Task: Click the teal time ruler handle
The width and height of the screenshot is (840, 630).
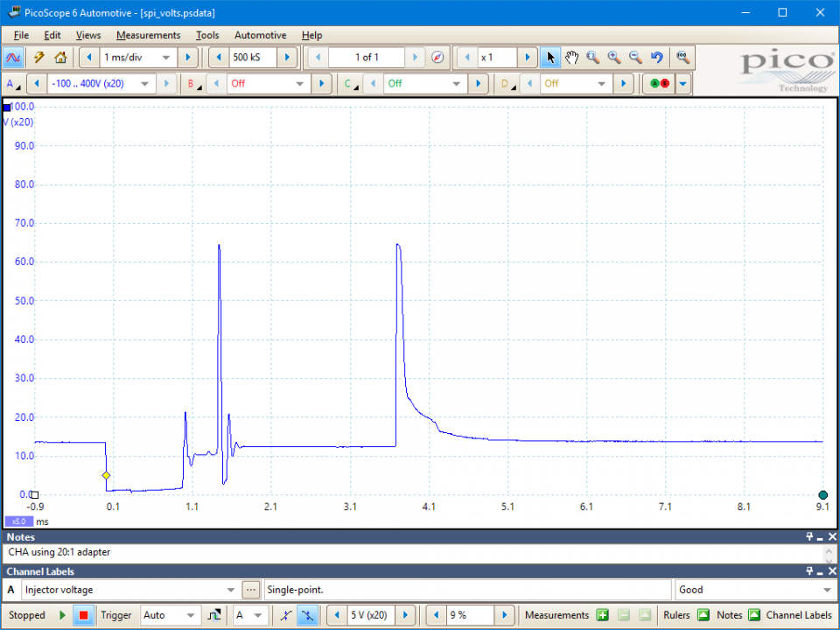Action: pyautogui.click(x=823, y=495)
